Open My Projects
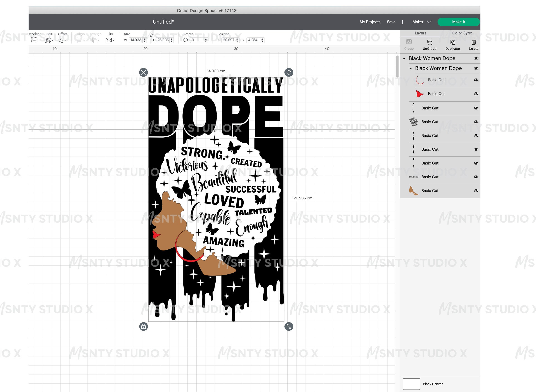Screen dimensions: 536x392 [x=370, y=22]
